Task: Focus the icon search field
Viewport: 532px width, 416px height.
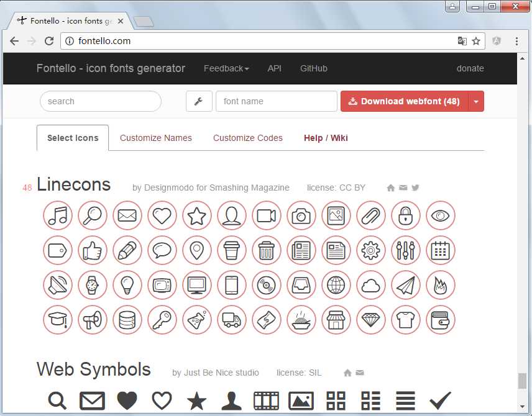Action: click(x=101, y=101)
